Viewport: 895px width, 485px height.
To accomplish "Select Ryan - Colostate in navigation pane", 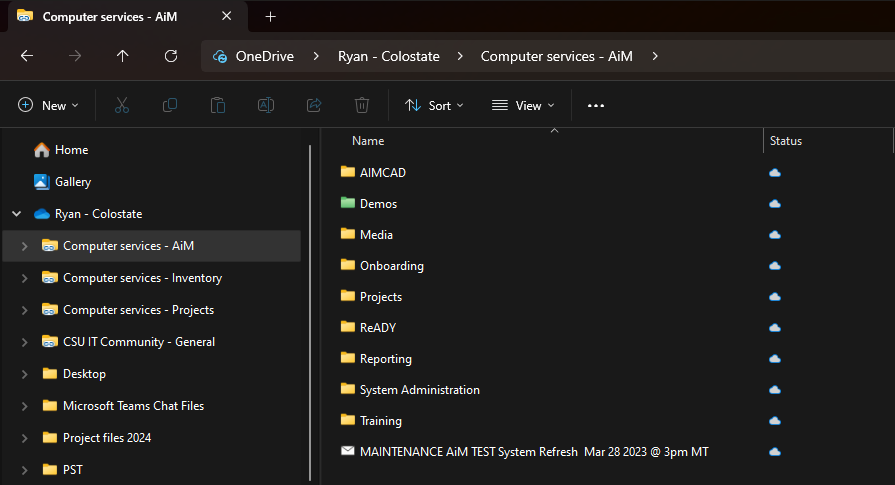I will pyautogui.click(x=98, y=214).
